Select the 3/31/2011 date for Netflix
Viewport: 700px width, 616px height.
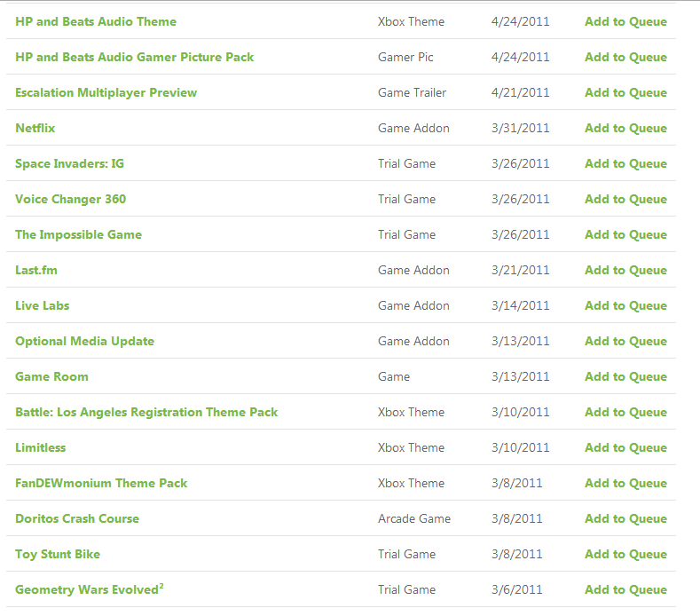520,128
